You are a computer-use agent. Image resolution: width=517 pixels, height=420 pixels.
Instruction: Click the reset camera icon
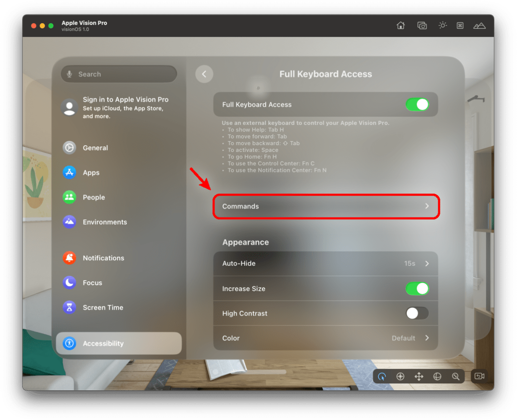[x=480, y=376]
